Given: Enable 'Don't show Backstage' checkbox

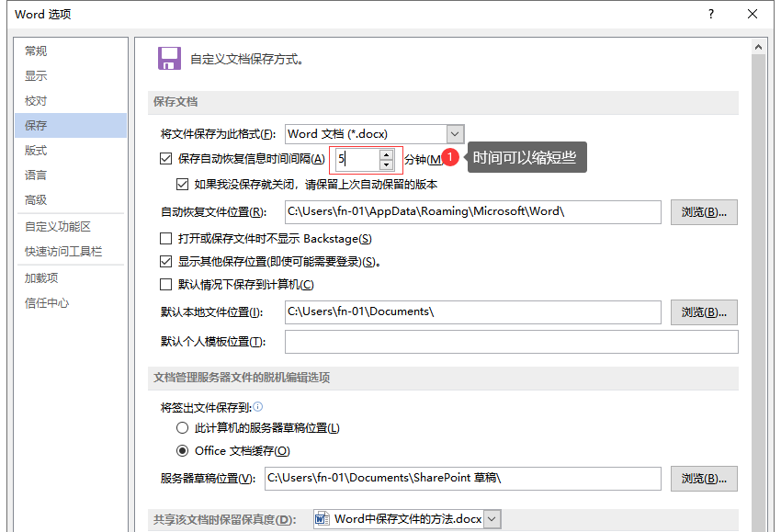Looking at the screenshot, I should (166, 239).
